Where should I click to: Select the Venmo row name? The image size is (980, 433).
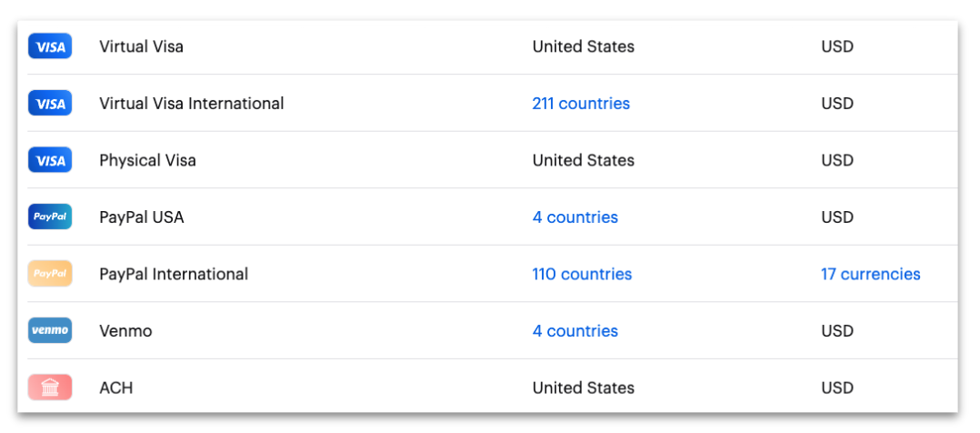(125, 331)
